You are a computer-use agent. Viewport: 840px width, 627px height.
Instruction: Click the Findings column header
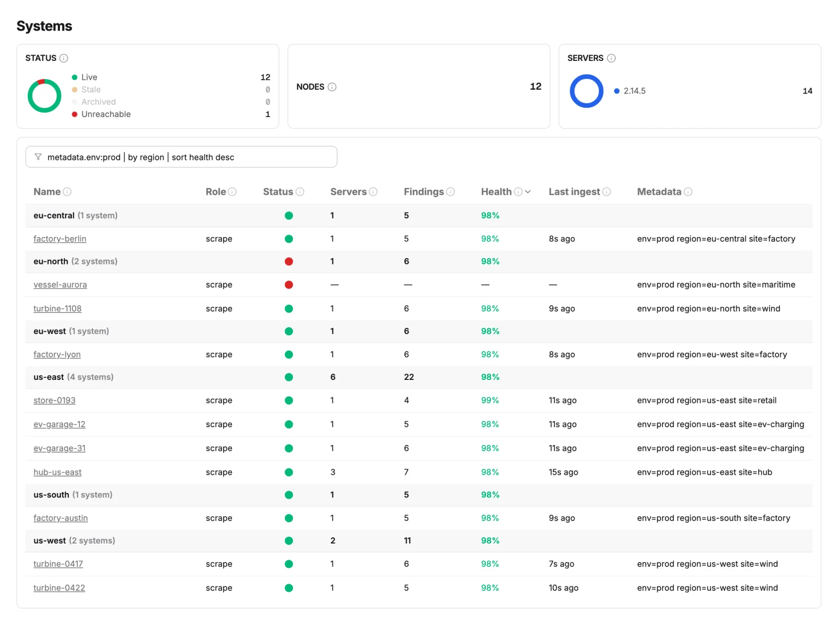424,192
